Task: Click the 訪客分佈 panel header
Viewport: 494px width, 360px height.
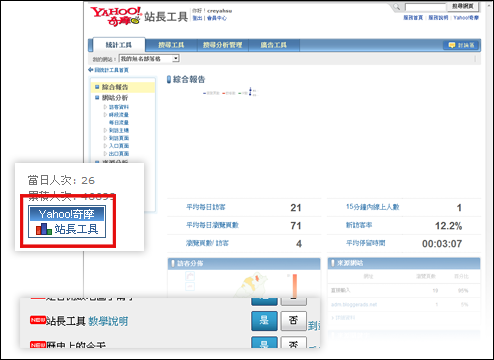Action: (244, 263)
